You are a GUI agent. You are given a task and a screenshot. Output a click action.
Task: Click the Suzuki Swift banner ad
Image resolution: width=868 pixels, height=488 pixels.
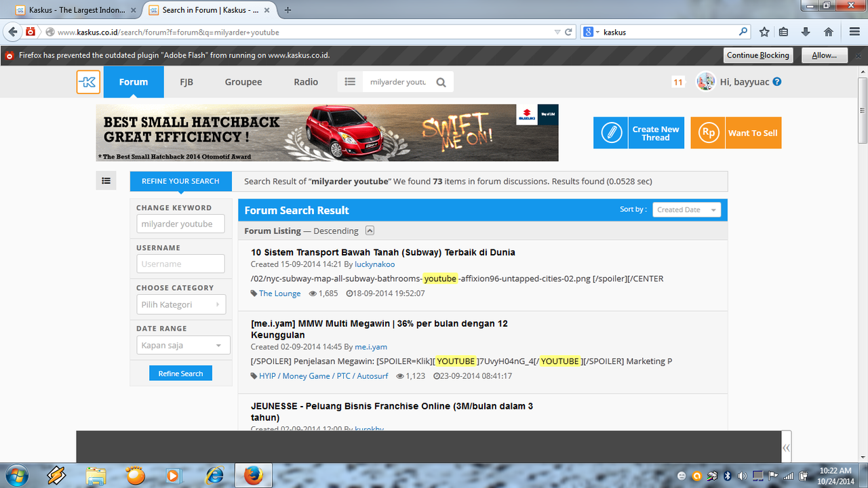click(x=327, y=133)
